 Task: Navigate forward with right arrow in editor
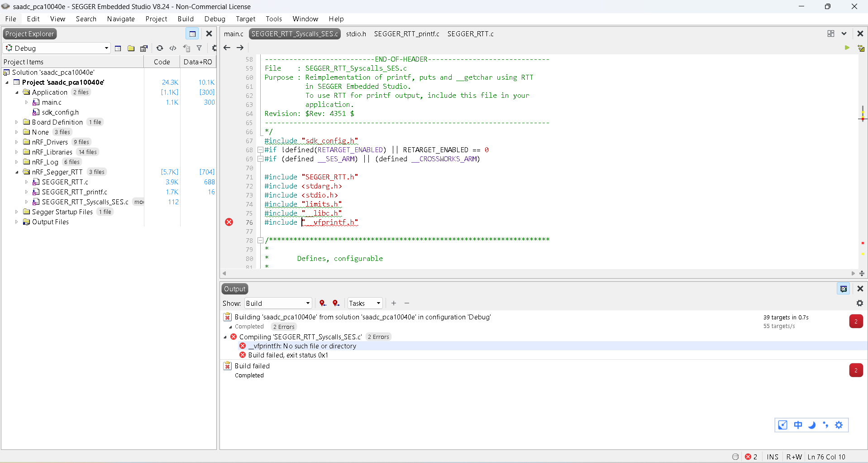[x=240, y=48]
